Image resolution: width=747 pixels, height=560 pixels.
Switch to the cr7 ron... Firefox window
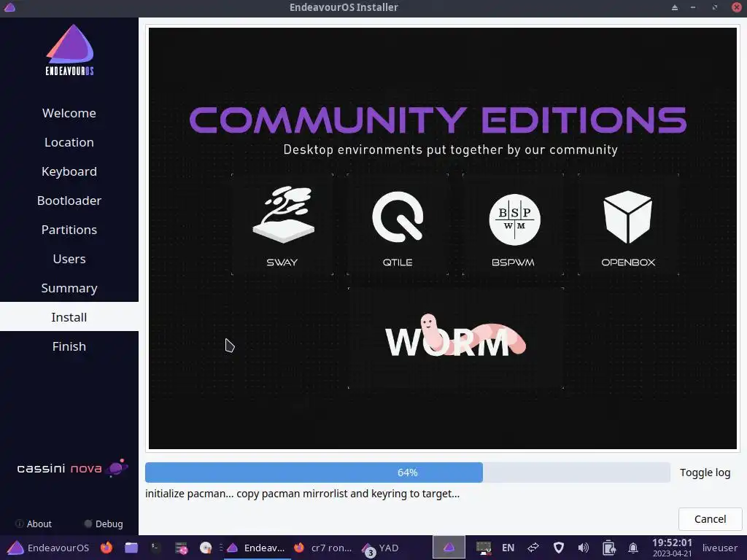[x=323, y=548]
